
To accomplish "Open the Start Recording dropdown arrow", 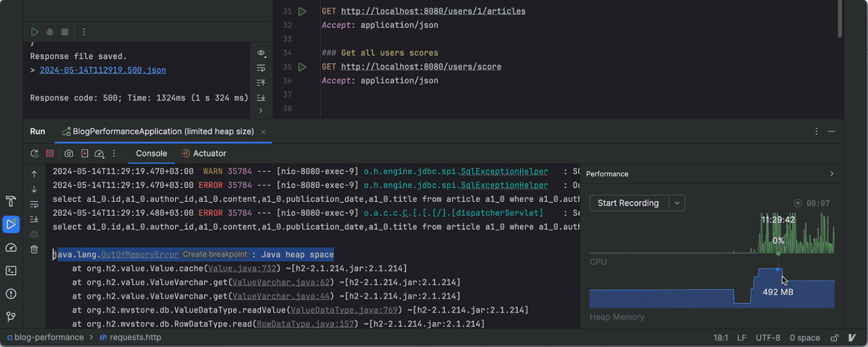I will click(677, 203).
